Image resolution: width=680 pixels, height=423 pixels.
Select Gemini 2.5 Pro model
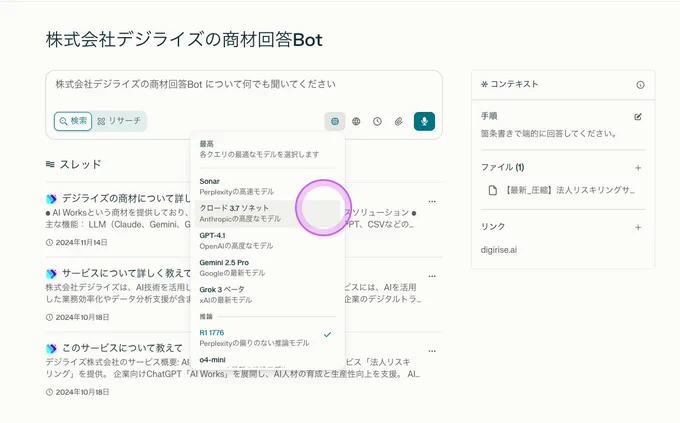267,268
